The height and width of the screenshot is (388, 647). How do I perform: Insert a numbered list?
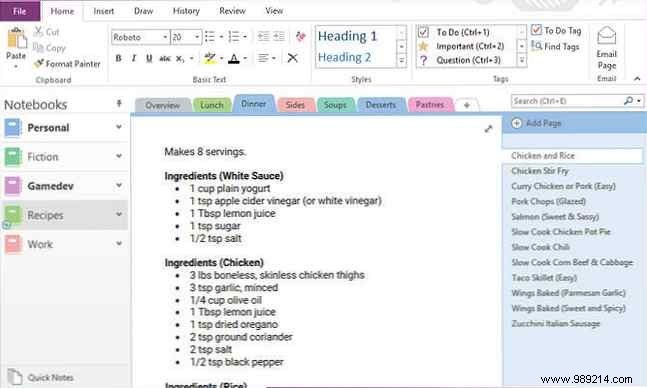[234, 37]
